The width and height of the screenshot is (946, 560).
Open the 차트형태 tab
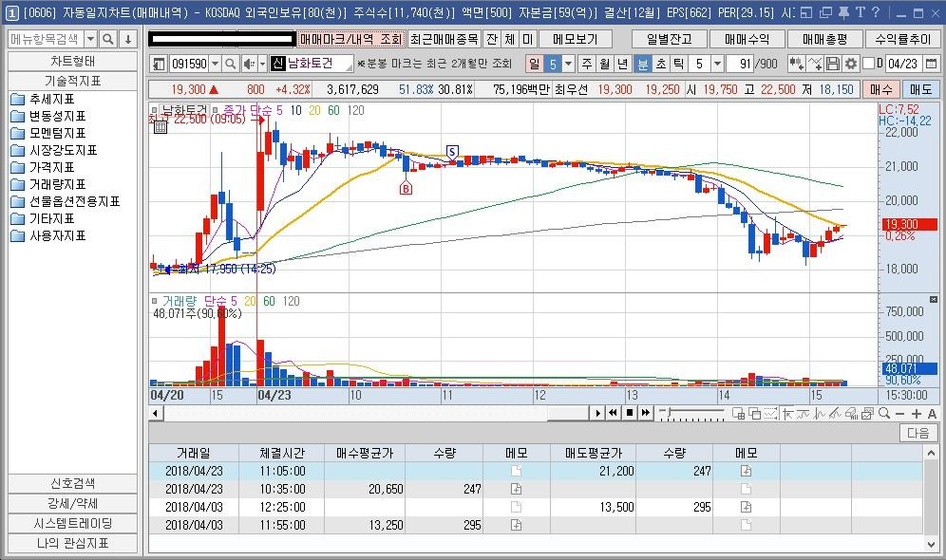coord(72,62)
